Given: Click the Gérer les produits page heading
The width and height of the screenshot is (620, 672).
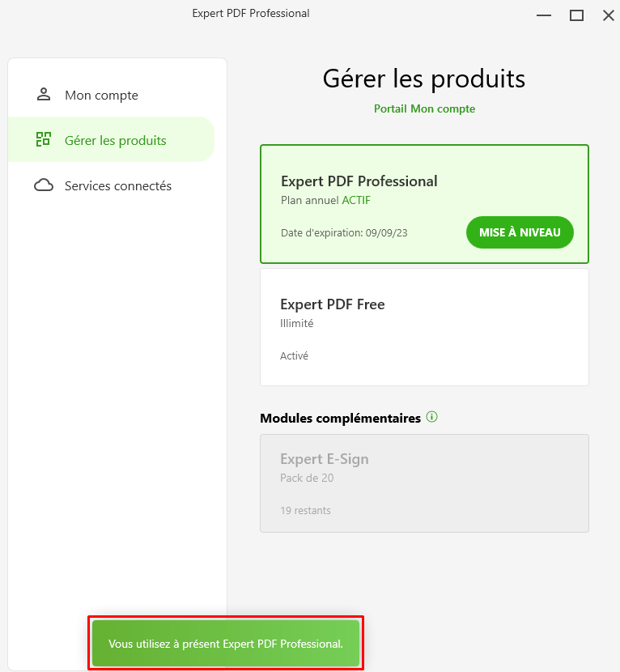Looking at the screenshot, I should pyautogui.click(x=424, y=79).
